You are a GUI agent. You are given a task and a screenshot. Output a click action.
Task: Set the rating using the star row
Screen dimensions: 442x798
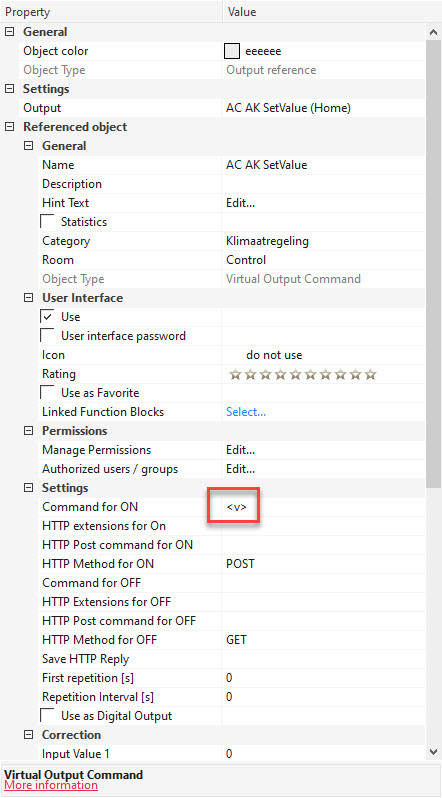pyautogui.click(x=303, y=375)
